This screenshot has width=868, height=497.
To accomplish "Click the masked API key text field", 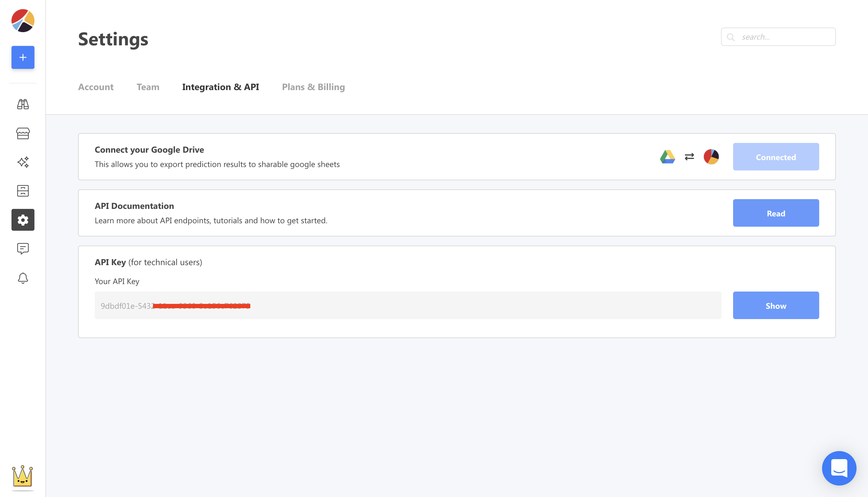I will point(408,306).
